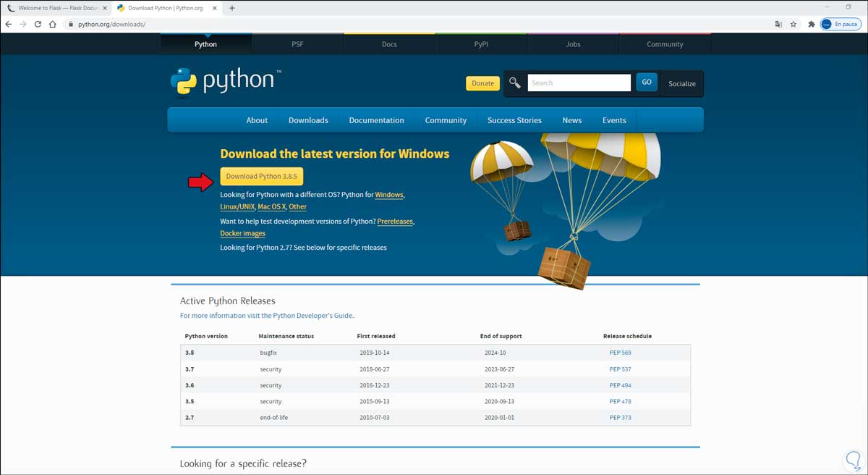Open the translate page icon
The image size is (868, 475).
point(778,24)
